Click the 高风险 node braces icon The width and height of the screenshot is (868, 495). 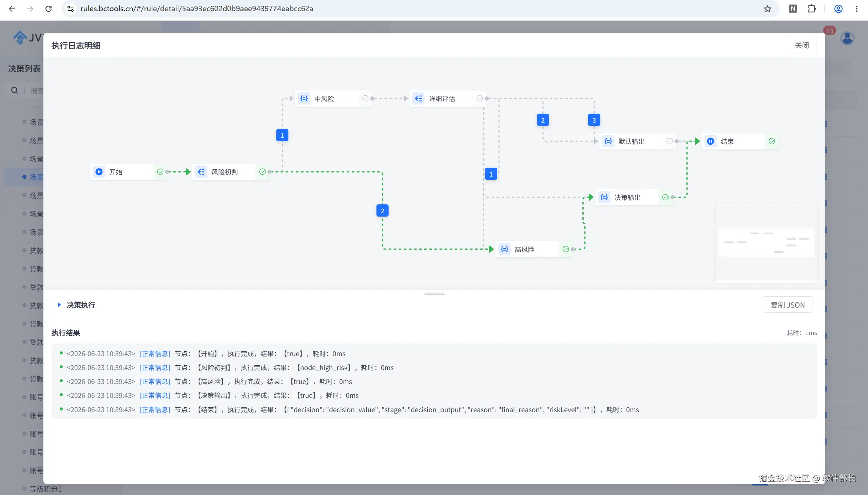[504, 249]
